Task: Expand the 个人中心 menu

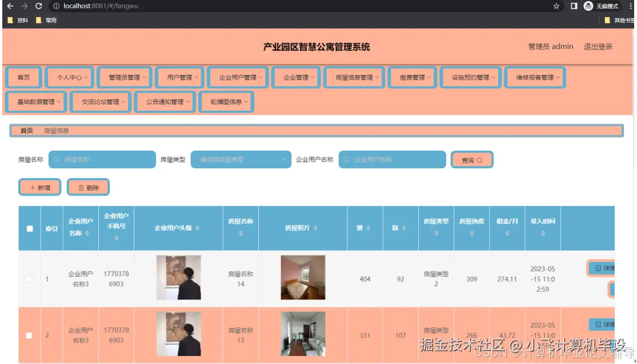Action: (70, 77)
